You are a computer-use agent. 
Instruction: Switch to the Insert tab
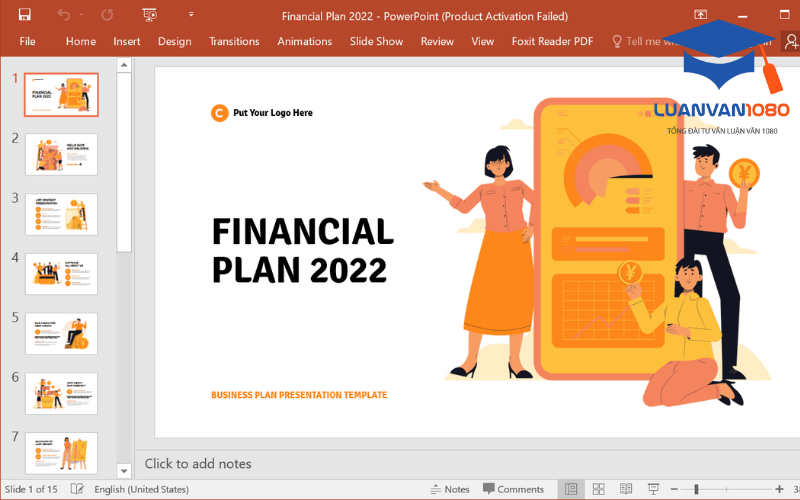click(x=127, y=41)
